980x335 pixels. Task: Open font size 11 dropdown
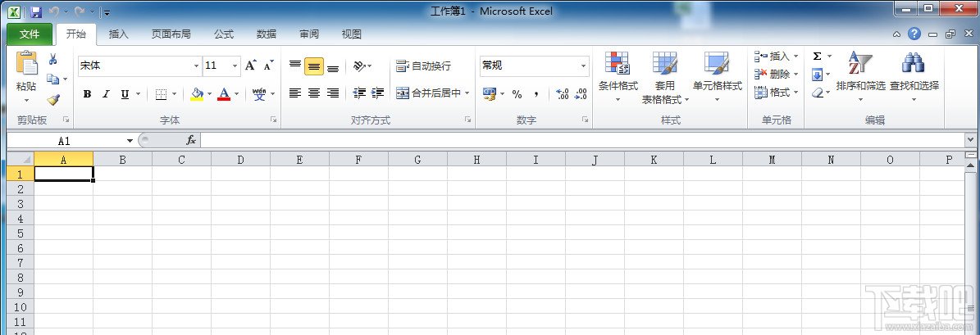point(235,66)
